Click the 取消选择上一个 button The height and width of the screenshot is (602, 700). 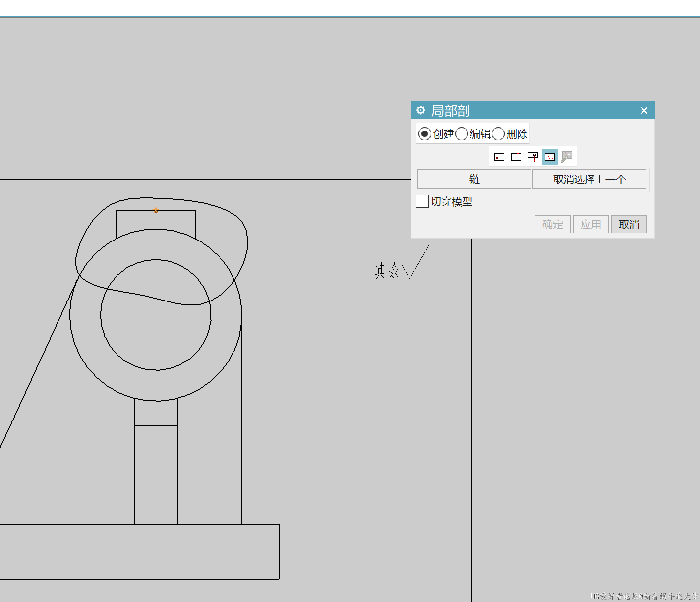[x=589, y=179]
